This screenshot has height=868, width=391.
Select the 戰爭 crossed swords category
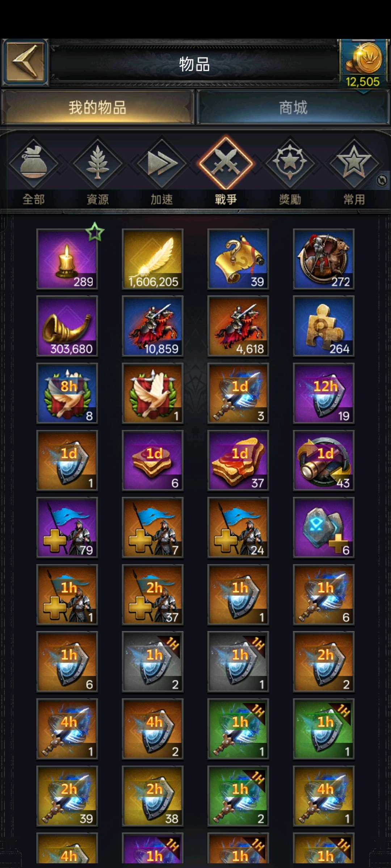(226, 172)
